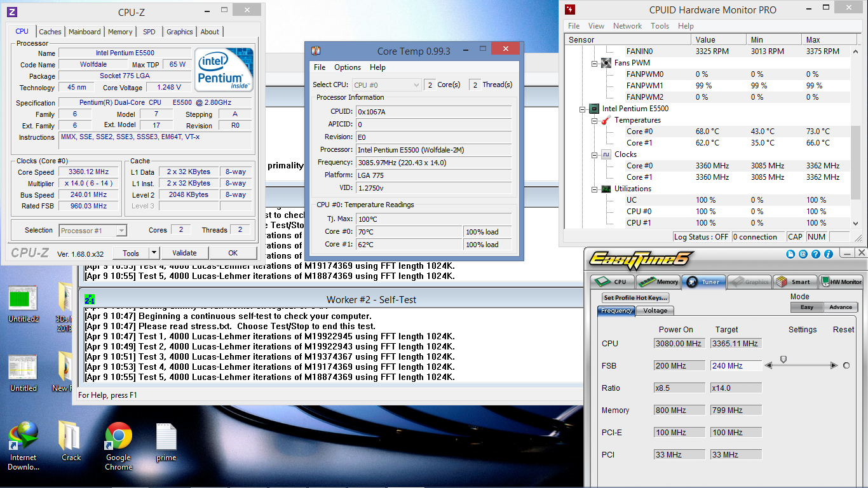The height and width of the screenshot is (488, 868).
Task: Open the Mainboard tab in CPU-Z
Action: (x=85, y=32)
